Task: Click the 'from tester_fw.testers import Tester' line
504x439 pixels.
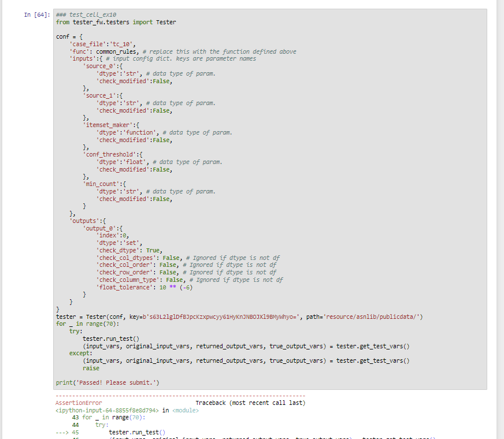Action: click(x=116, y=22)
